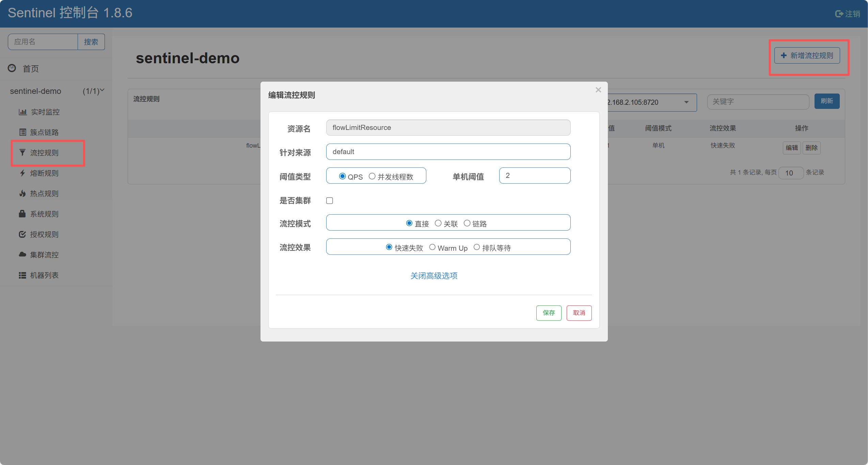Open the 机器列表 menu item
Image resolution: width=868 pixels, height=465 pixels.
coord(44,275)
